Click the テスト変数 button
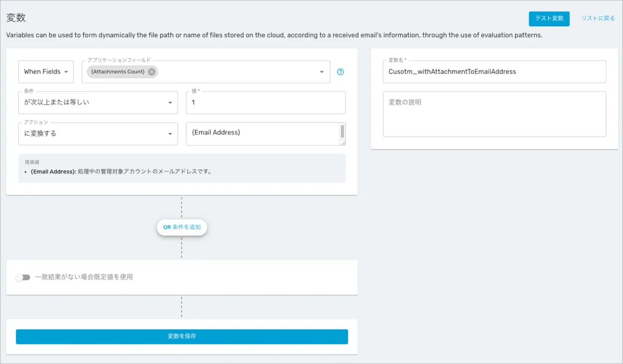Viewport: 623px width, 364px height. pos(549,19)
